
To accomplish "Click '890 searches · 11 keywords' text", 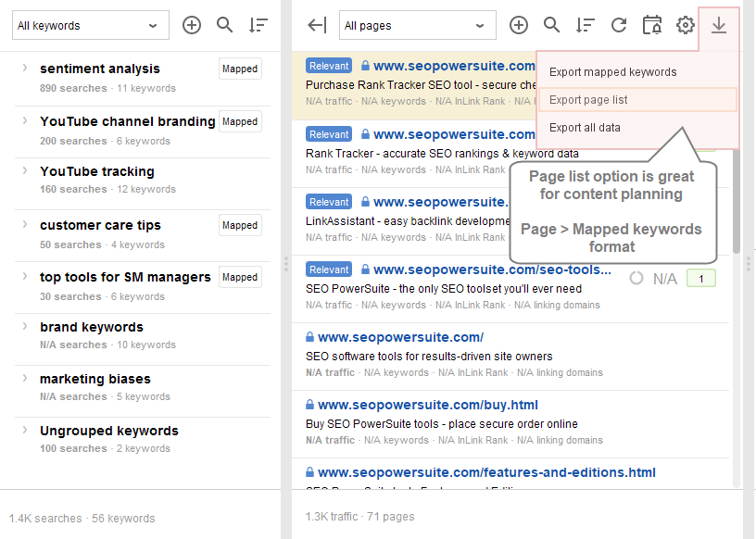I will (107, 88).
